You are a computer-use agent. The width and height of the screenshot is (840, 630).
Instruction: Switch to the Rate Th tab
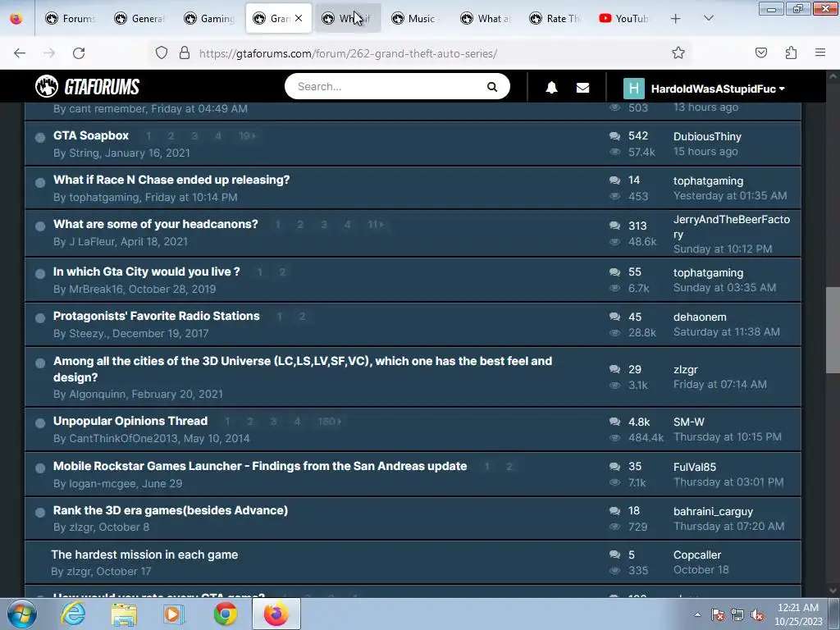tap(555, 19)
